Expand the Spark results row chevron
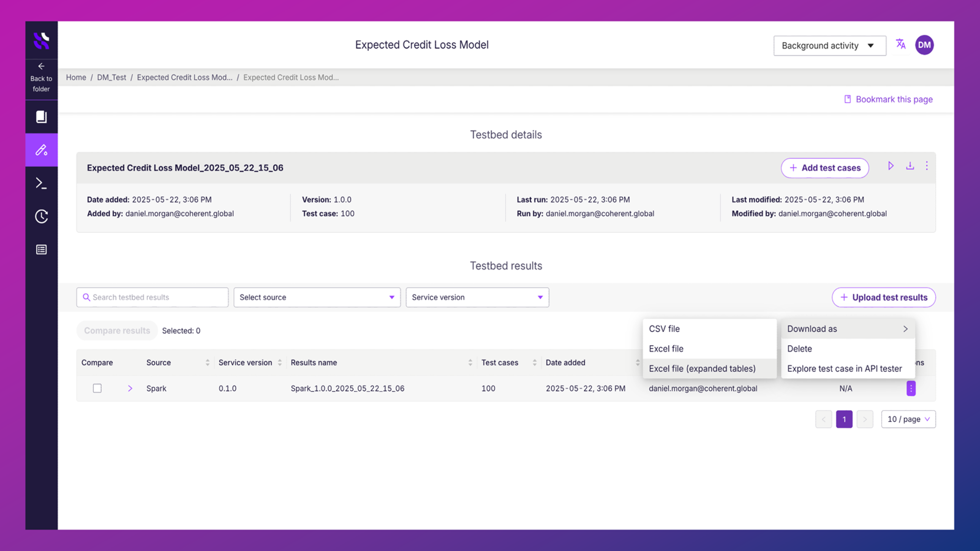 click(x=130, y=388)
